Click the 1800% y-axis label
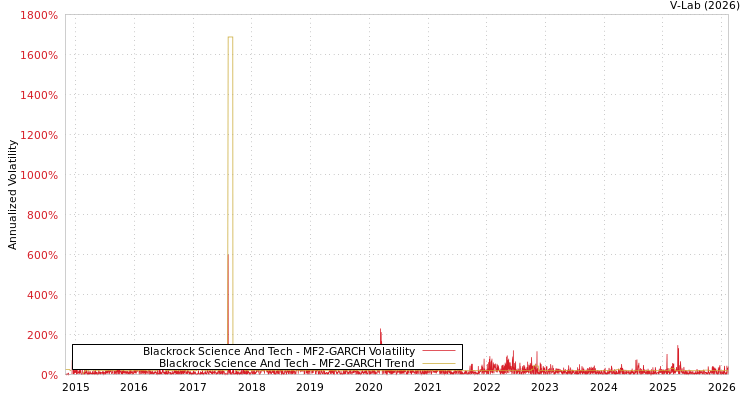This screenshot has width=750, height=400. pos(39,15)
